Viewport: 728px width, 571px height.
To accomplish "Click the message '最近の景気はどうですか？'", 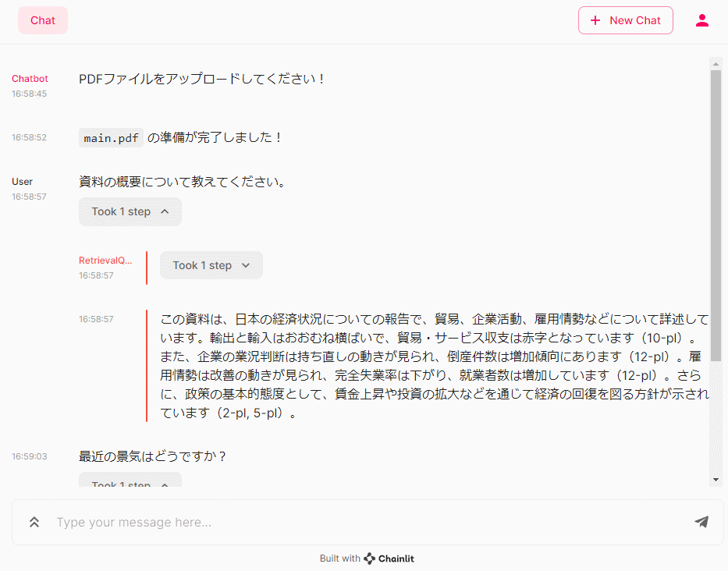I will pyautogui.click(x=158, y=456).
